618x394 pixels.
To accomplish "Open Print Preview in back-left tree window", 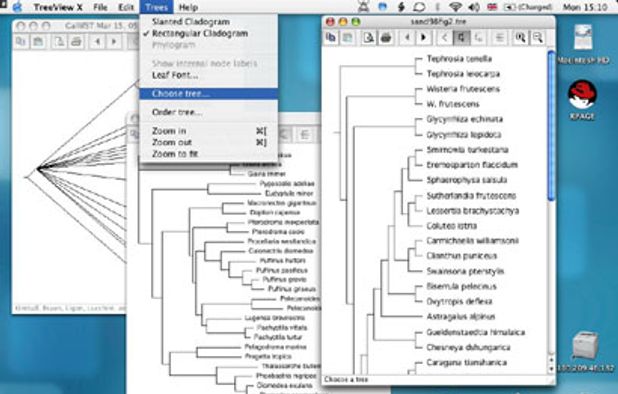I will 59,42.
